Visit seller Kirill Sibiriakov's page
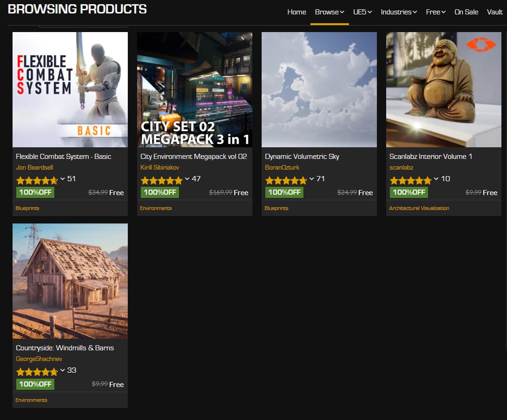Screen dimensions: 507x420 click(x=159, y=167)
